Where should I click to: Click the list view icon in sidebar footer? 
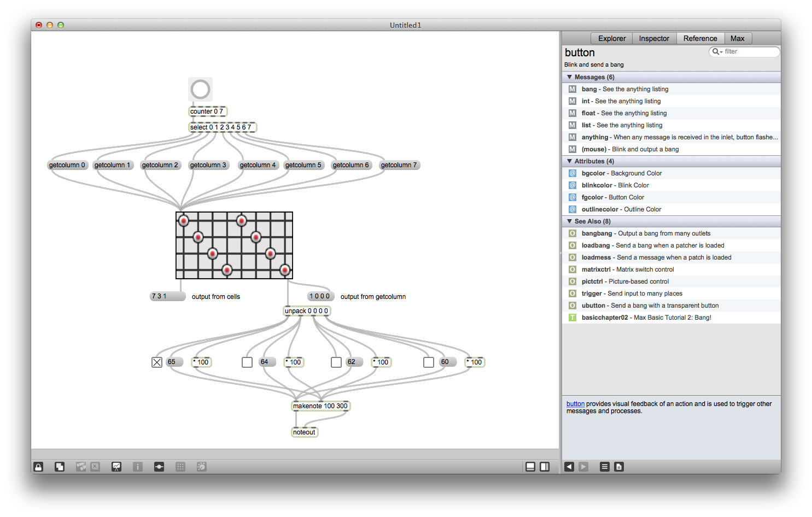click(x=605, y=467)
